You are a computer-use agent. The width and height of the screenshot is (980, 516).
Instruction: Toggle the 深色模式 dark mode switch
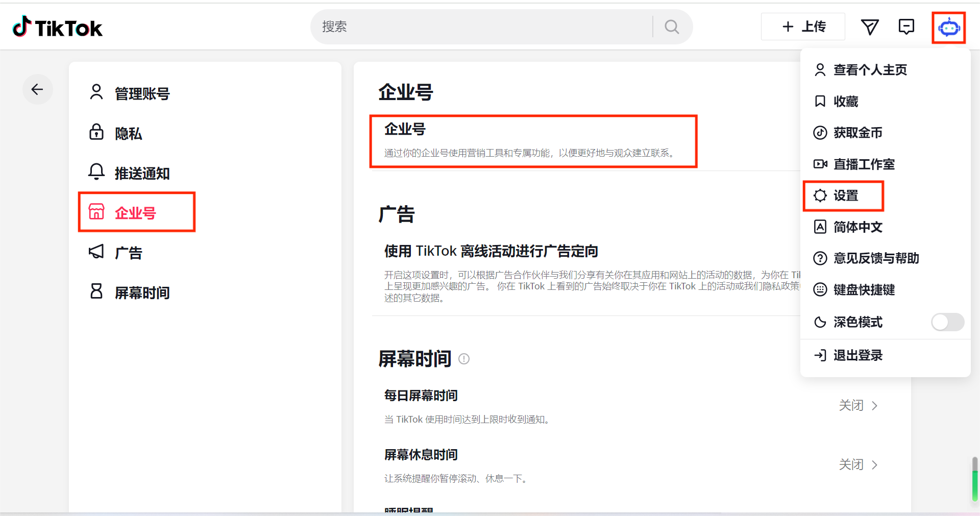point(947,322)
